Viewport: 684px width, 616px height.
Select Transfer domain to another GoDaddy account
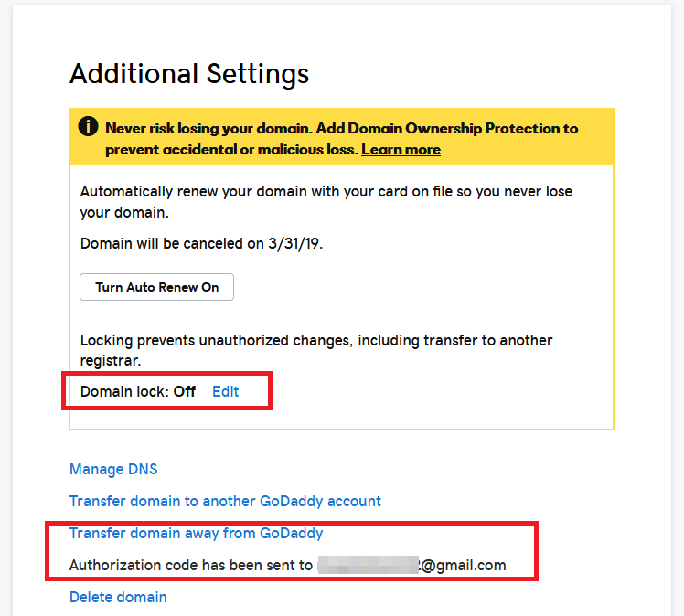tap(225, 501)
